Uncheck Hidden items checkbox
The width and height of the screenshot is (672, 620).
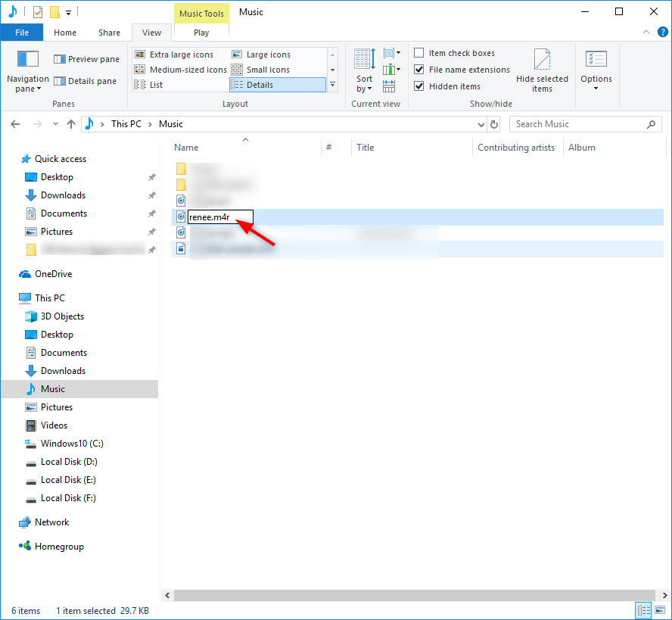click(419, 86)
